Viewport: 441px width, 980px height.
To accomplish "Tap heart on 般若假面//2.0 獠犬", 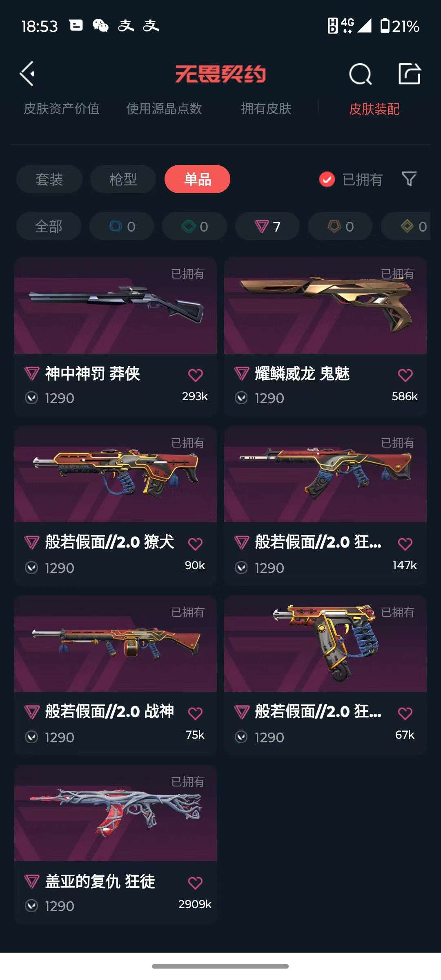I will (195, 544).
